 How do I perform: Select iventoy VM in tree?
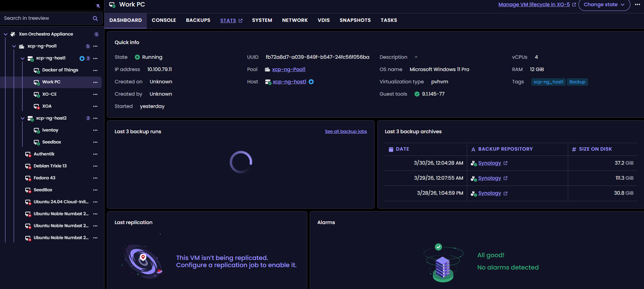pyautogui.click(x=50, y=130)
